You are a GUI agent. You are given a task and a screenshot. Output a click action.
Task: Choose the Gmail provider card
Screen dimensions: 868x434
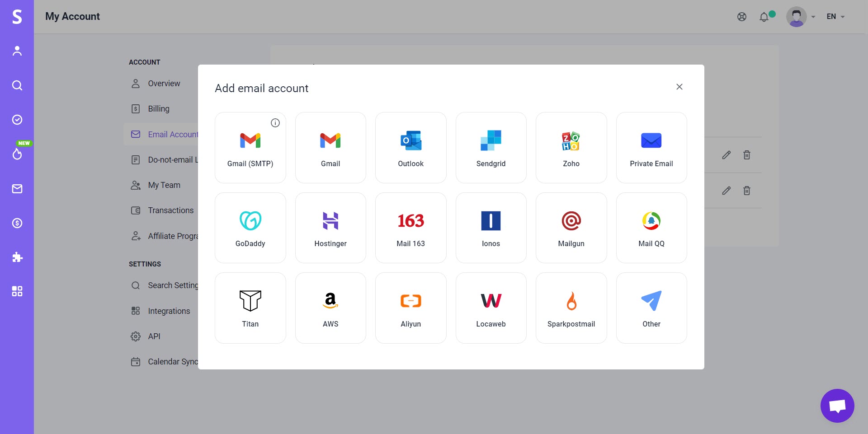coord(330,148)
